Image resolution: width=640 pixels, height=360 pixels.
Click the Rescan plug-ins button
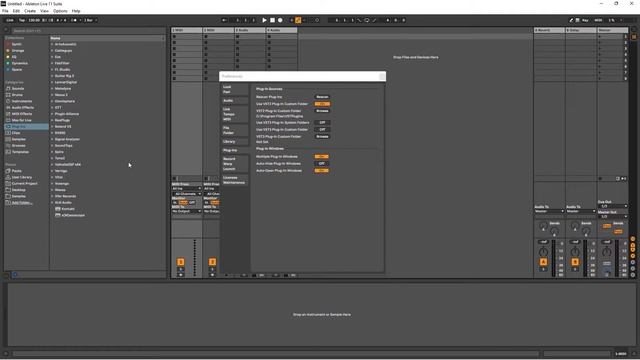322,97
